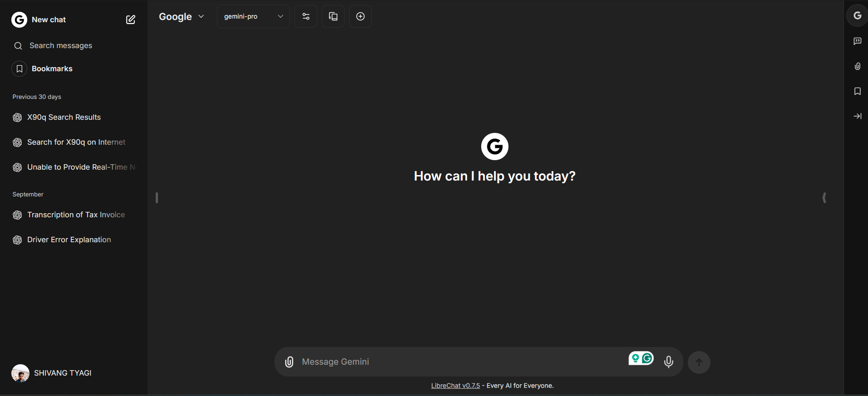Open the gemini-pro model selector
This screenshot has height=396, width=868.
(253, 16)
